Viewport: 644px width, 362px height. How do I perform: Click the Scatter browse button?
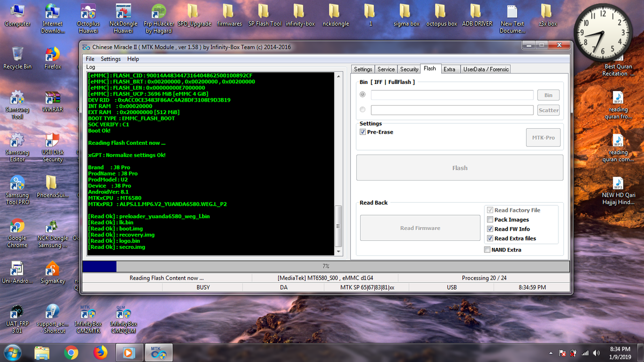point(548,110)
